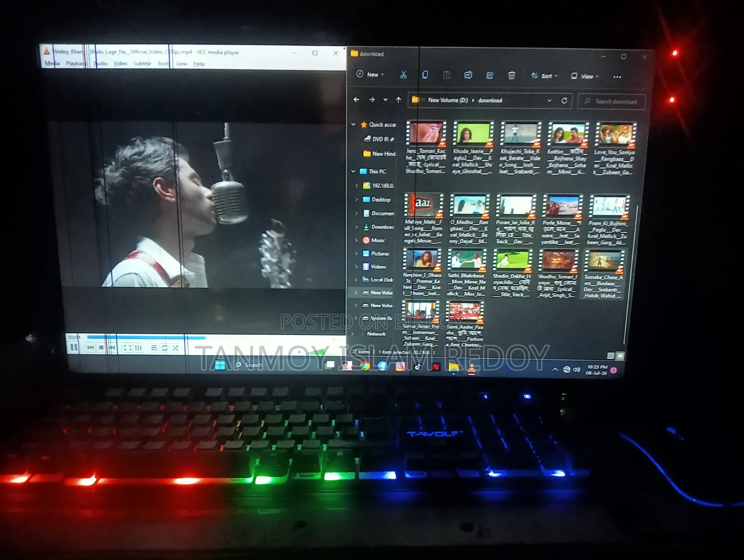This screenshot has height=560, width=744.
Task: Open the View menu in VLC
Action: coord(181,64)
